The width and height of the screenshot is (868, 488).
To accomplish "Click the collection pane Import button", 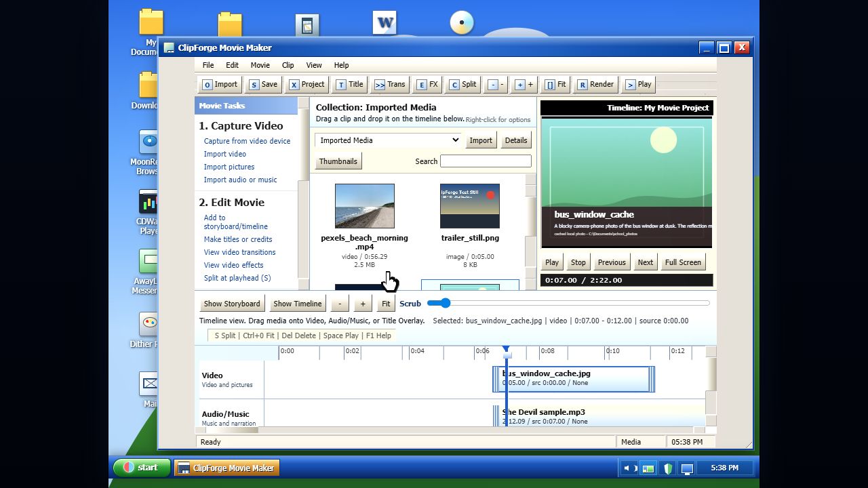I will [481, 140].
